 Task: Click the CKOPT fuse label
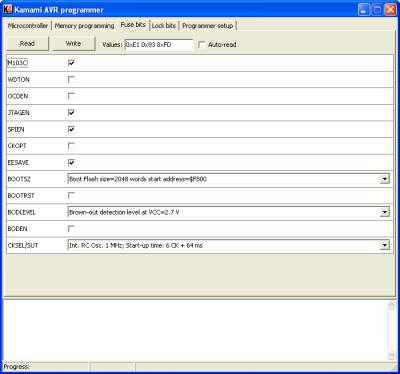[17, 146]
